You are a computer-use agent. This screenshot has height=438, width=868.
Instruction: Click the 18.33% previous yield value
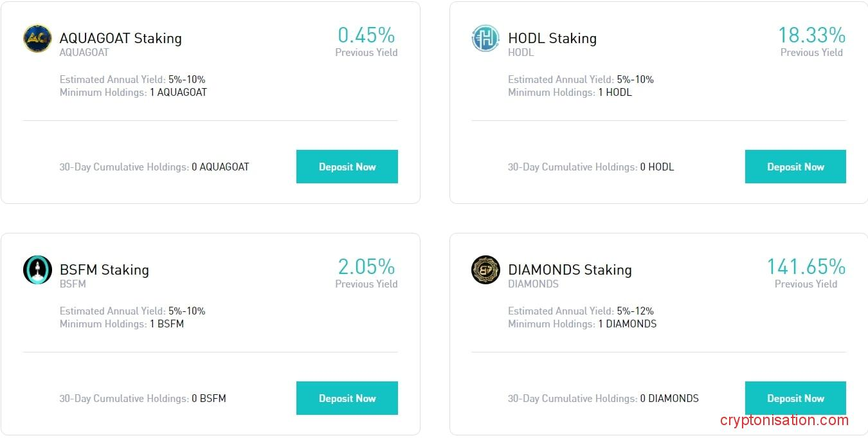tap(811, 35)
